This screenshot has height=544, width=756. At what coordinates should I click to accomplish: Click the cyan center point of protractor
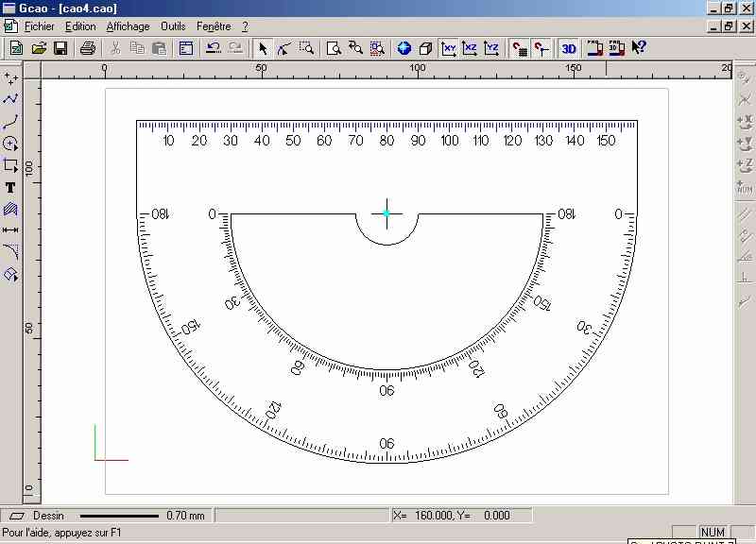[x=387, y=213]
